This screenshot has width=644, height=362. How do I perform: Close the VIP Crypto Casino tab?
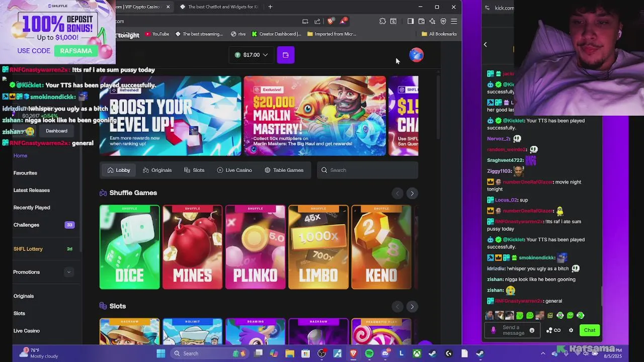168,7
